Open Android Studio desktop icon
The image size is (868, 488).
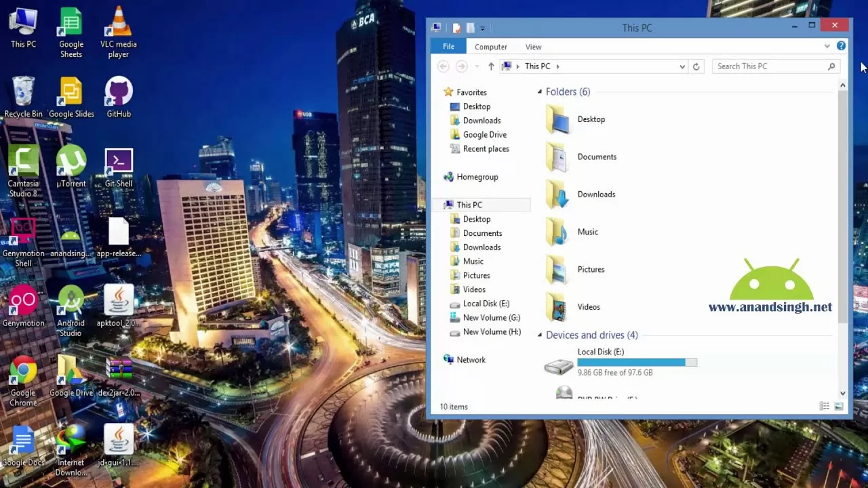click(71, 311)
